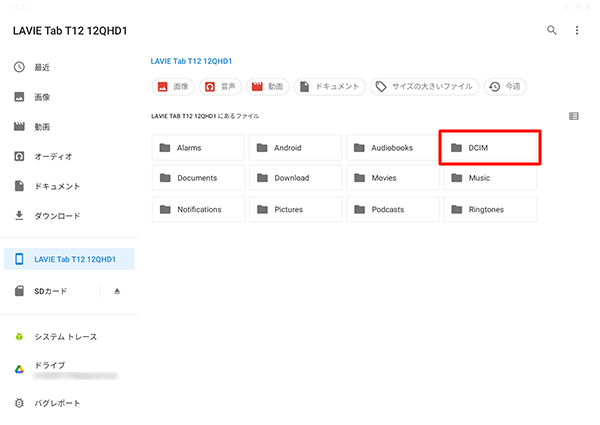
Task: Filter by 音声 chip
Action: point(220,86)
